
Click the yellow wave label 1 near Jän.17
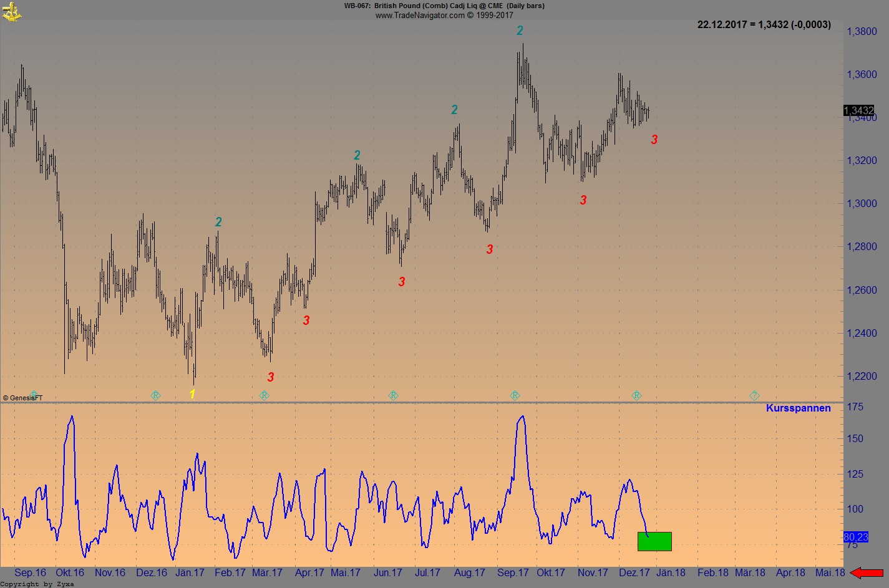pos(193,393)
